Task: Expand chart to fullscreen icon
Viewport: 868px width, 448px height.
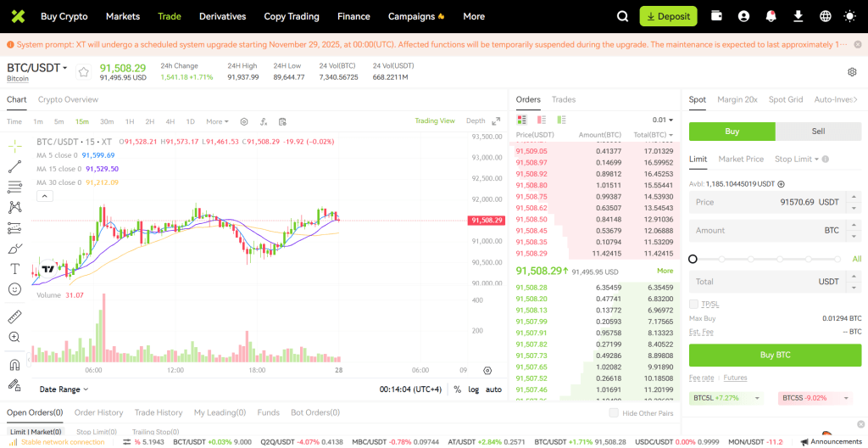Action: point(496,120)
